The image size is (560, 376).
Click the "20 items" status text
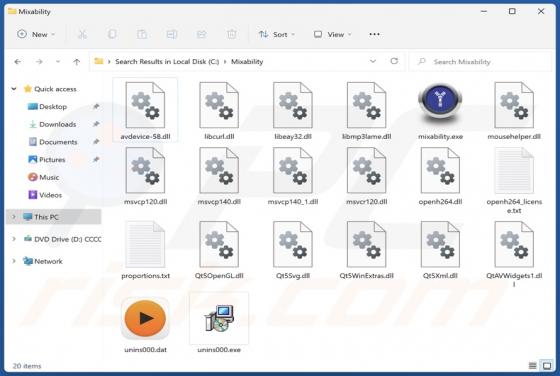coord(27,366)
